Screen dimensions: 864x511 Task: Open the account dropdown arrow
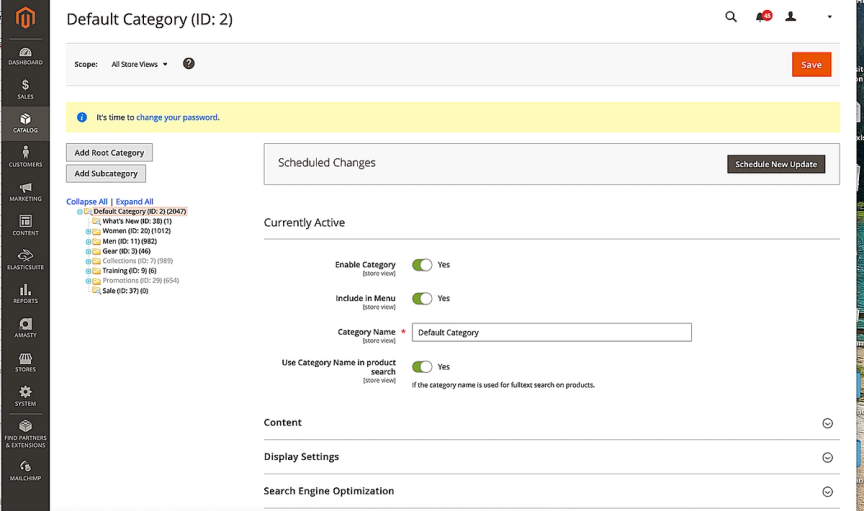click(829, 17)
